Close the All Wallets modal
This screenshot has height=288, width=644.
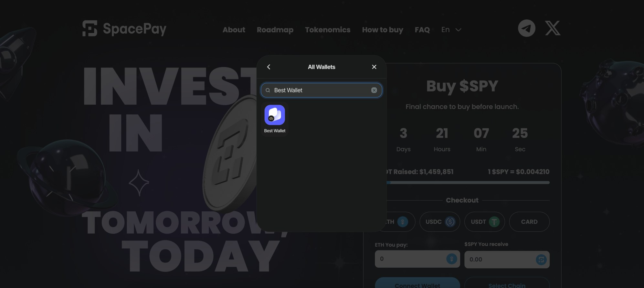374,67
